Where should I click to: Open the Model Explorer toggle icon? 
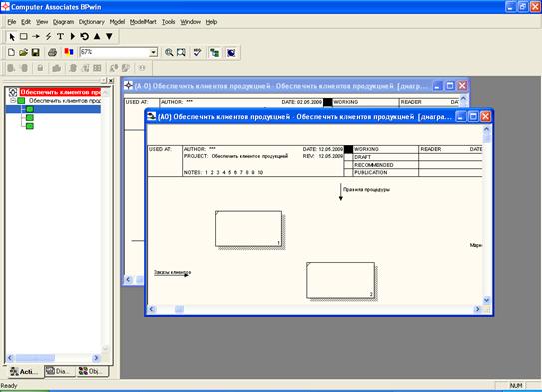point(214,53)
